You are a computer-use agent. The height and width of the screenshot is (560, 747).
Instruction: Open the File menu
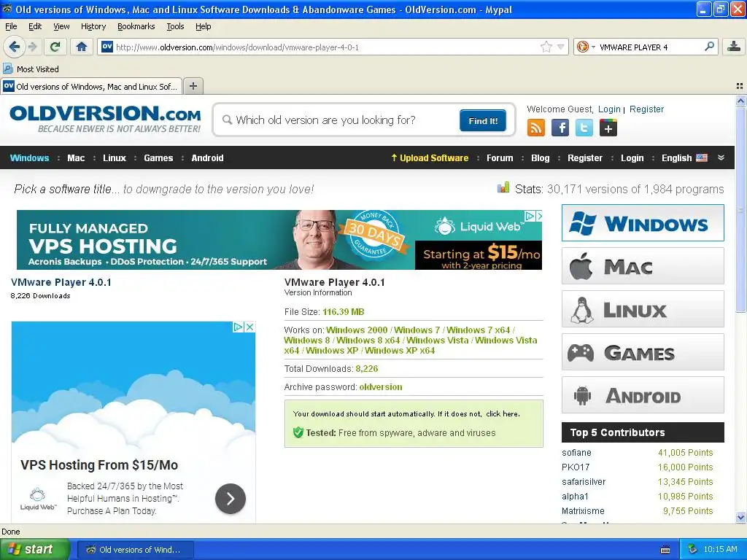[11, 26]
